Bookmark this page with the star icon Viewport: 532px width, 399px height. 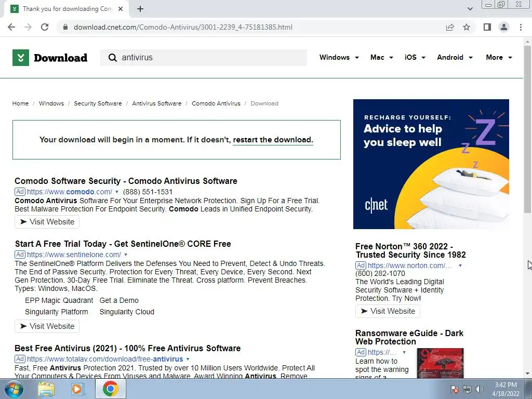click(467, 27)
